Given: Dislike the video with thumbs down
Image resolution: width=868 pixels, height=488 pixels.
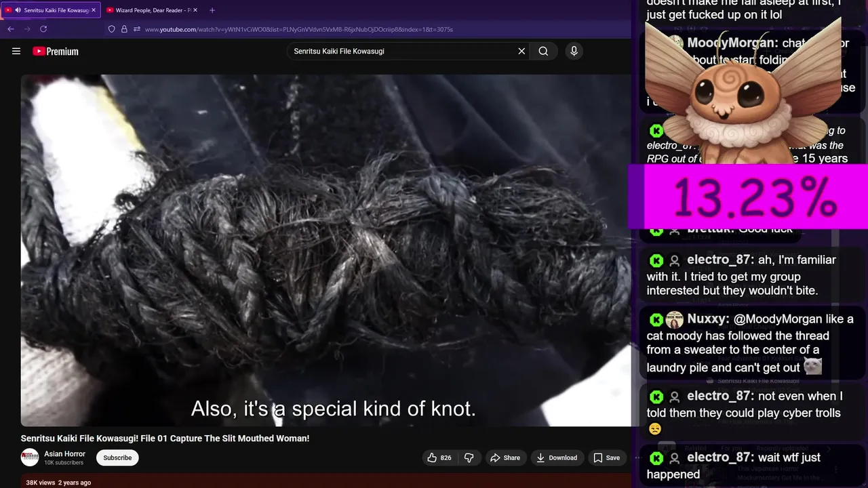Looking at the screenshot, I should [x=469, y=457].
